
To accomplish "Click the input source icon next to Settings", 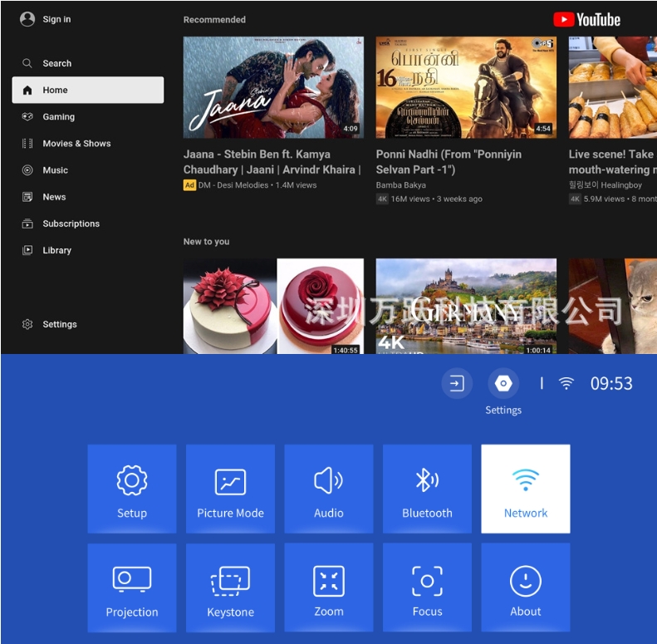I will (457, 383).
